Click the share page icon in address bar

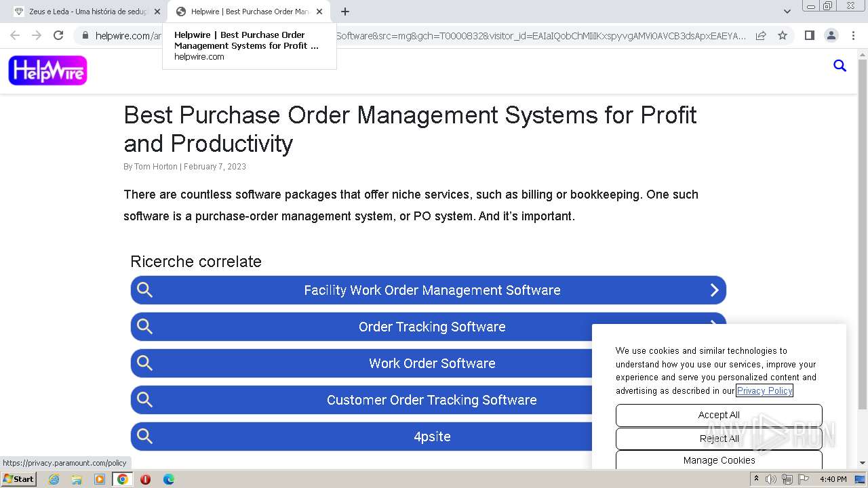tap(761, 35)
